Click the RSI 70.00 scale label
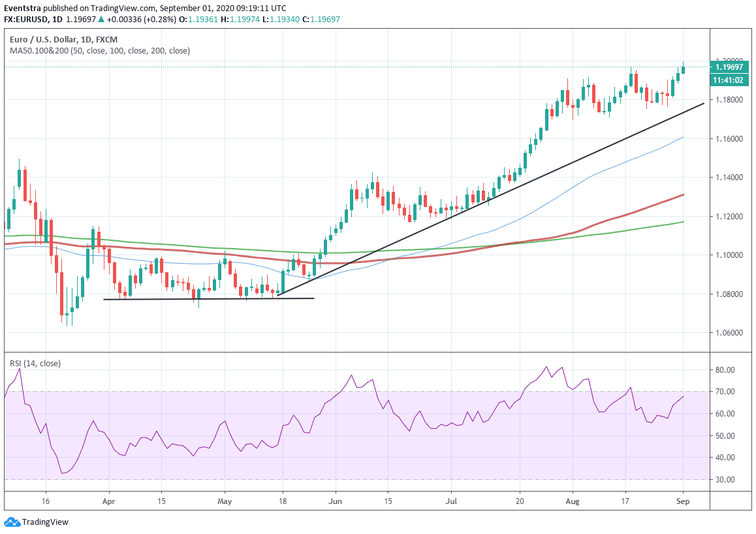756x534 pixels. (725, 392)
